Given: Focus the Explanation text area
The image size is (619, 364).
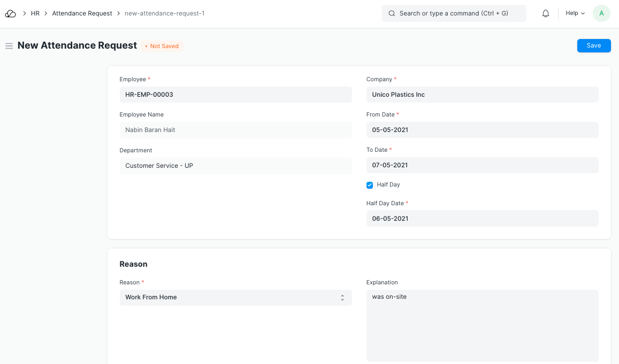Looking at the screenshot, I should tap(482, 326).
